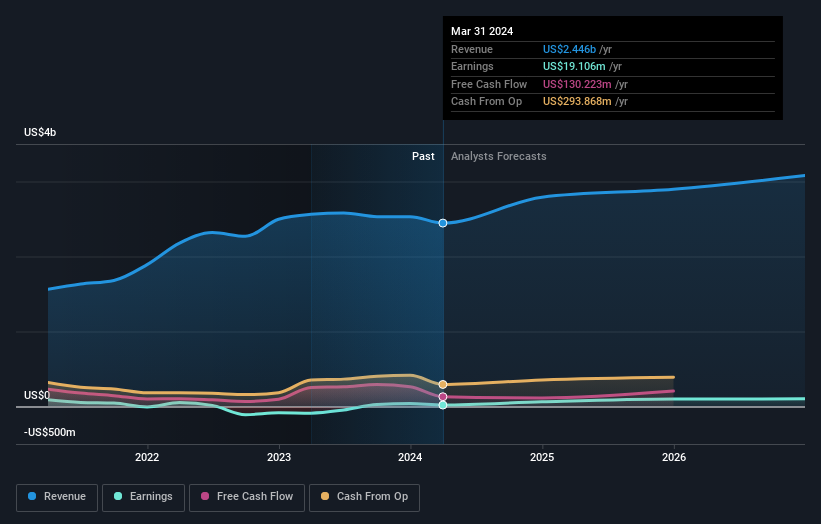
Task: Select the 2025 x-axis label
Action: pos(542,457)
